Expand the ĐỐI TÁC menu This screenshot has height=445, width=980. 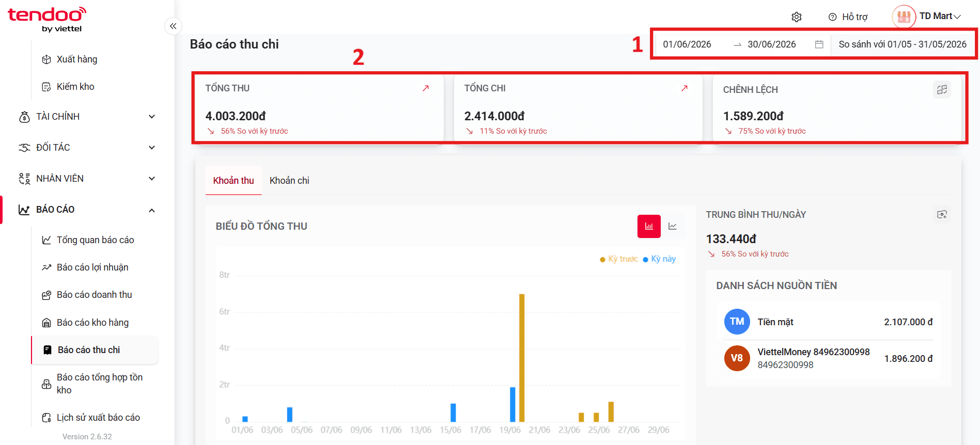87,148
